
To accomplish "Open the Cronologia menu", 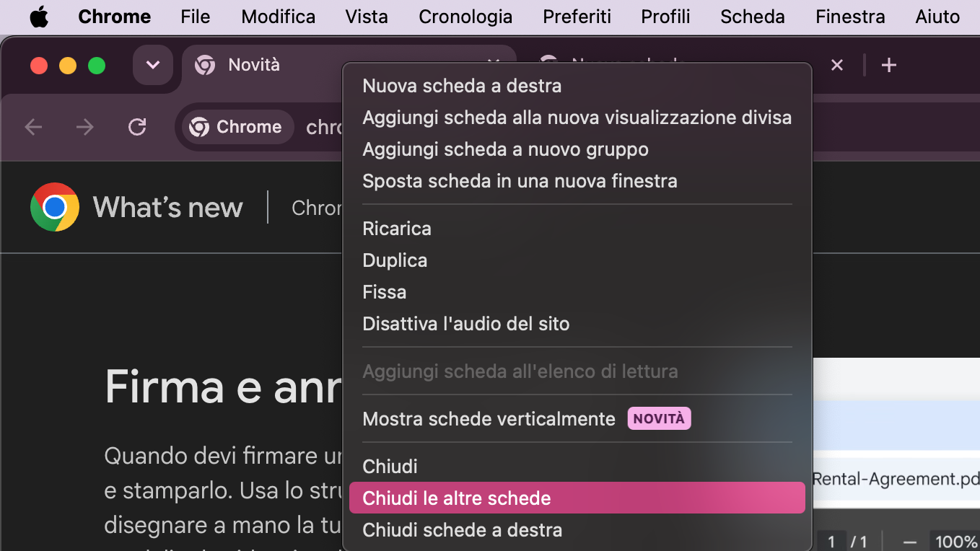I will 465,17.
